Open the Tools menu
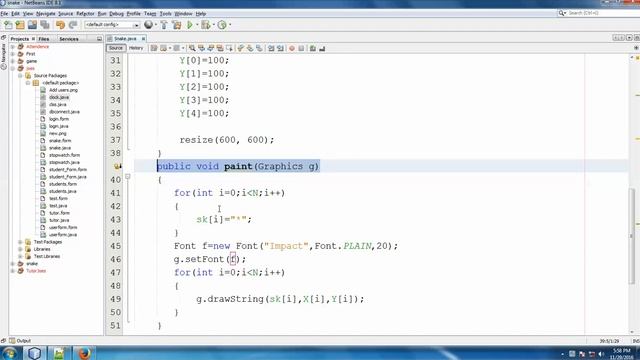Screen dimensions: 640x360 click(x=165, y=13)
